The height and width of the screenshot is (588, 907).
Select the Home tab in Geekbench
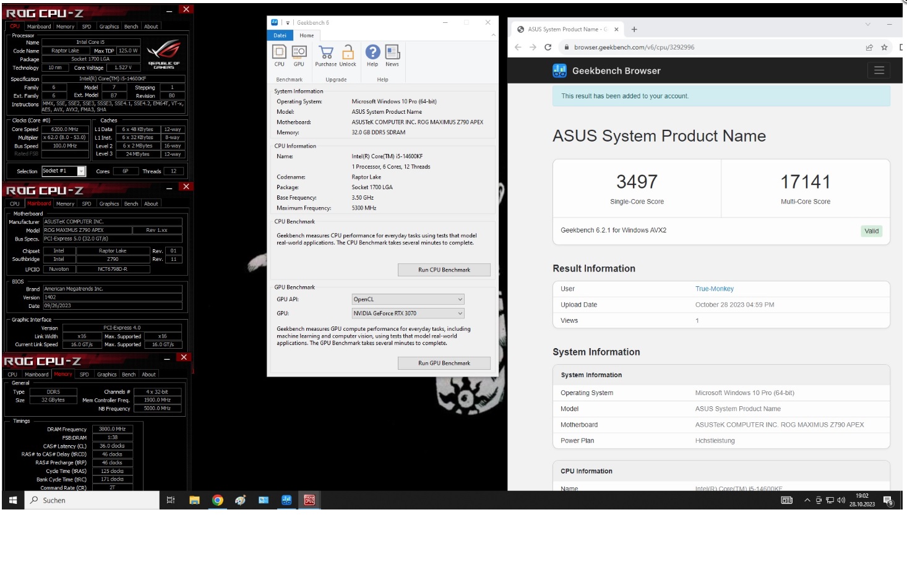[307, 35]
